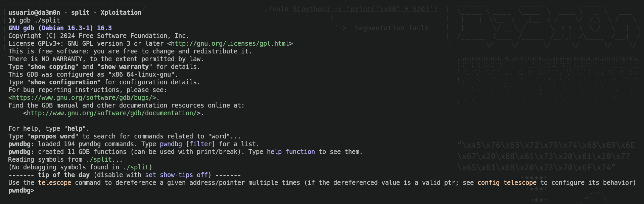The image size is (644, 204).
Task: Click the ./split path after Reading symbols
Action: pos(99,160)
